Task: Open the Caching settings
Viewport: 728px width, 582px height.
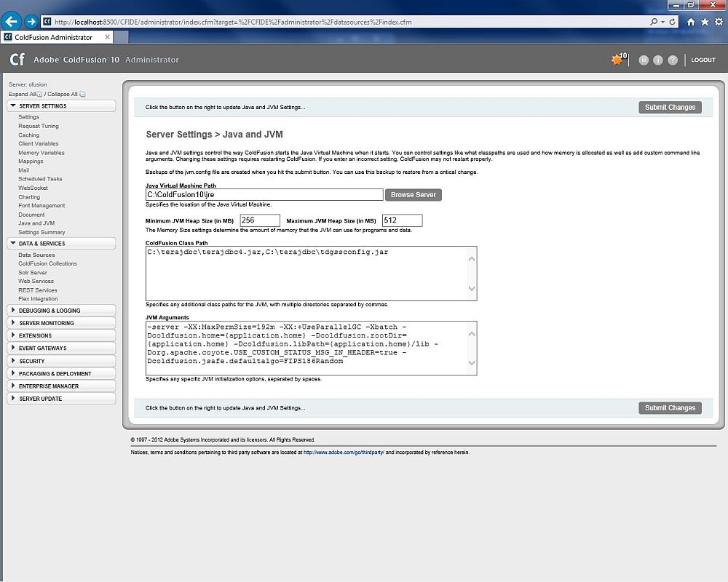Action: click(29, 135)
